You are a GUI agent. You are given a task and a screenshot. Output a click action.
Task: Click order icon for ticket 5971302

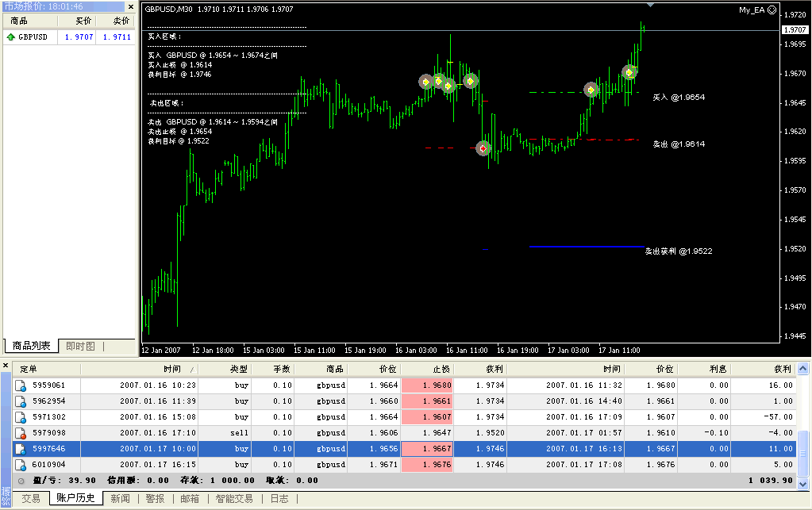(x=21, y=417)
